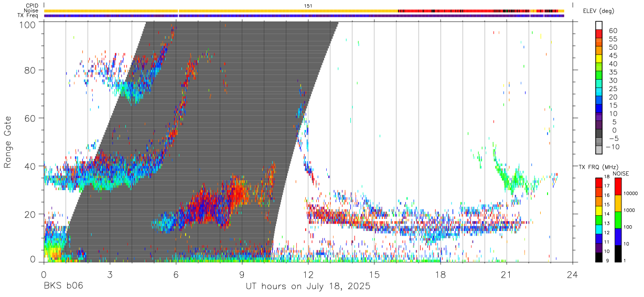644x297 pixels.
Task: Click the 20 tick on Range Gate axis
Action: 30,214
